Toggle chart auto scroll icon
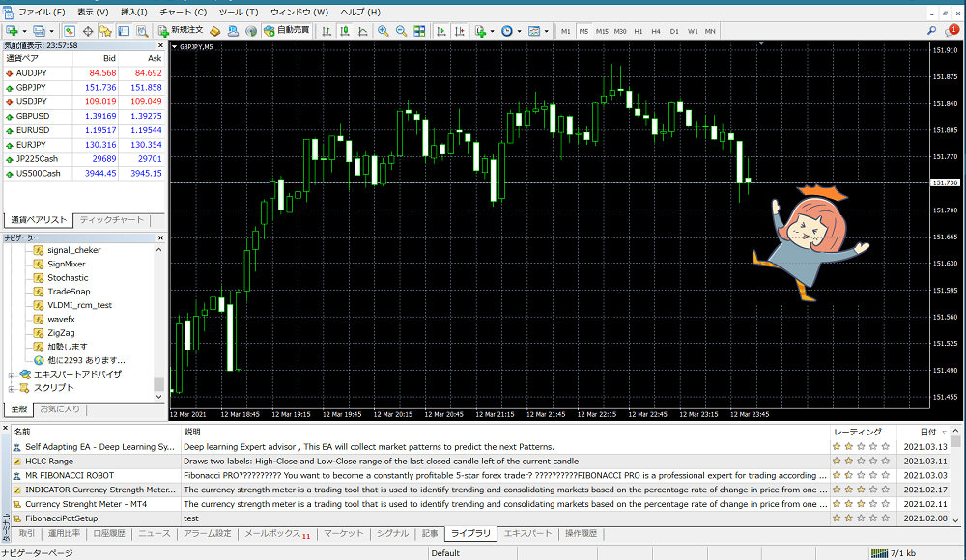 441,31
